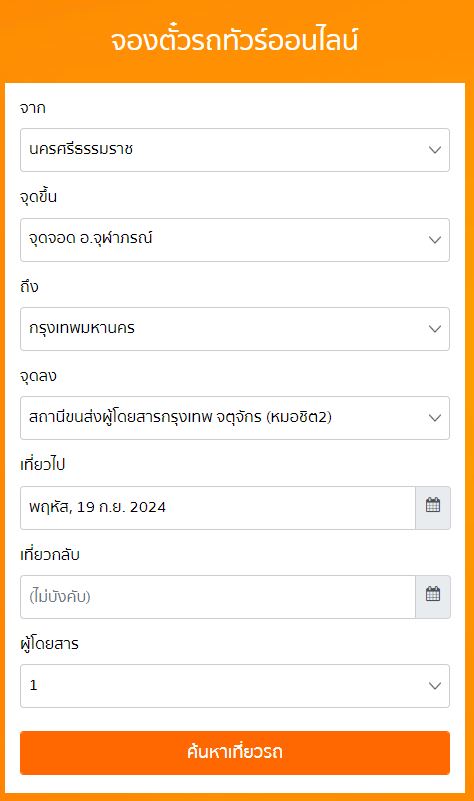
Task: Click the พฤหัส, 19 ก.ย. 2024 date field
Action: [x=218, y=508]
